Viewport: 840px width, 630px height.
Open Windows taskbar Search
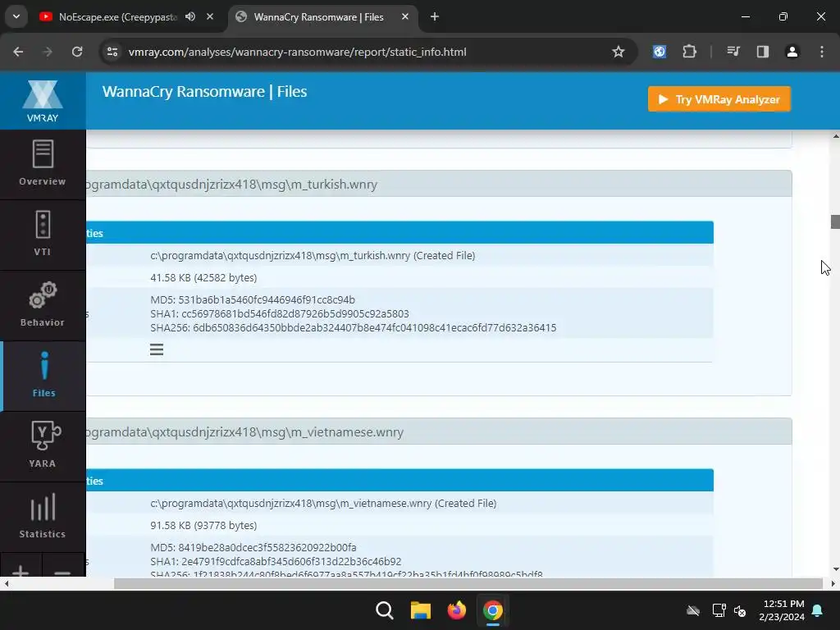coord(384,610)
